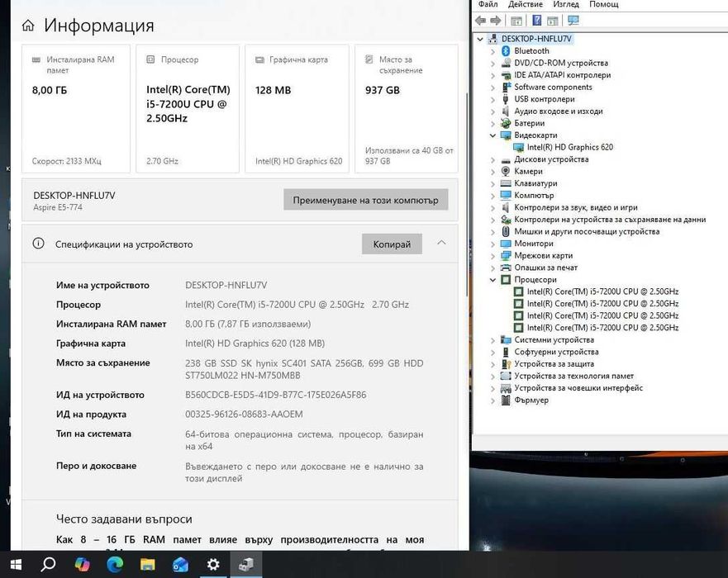Expand the Аудио входове и изходи node
The width and height of the screenshot is (728, 578).
493,111
